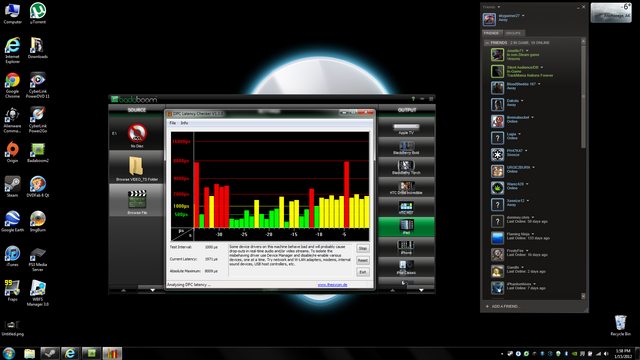The image size is (640, 360).
Task: Switch to the GROUPS tab in Steam
Action: [x=513, y=33]
